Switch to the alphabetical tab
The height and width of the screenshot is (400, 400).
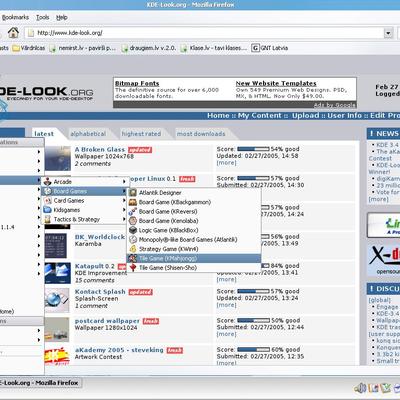pos(88,134)
